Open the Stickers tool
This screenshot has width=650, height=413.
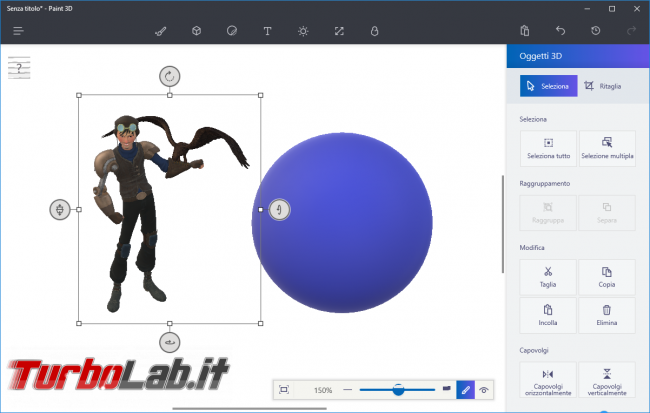[232, 31]
